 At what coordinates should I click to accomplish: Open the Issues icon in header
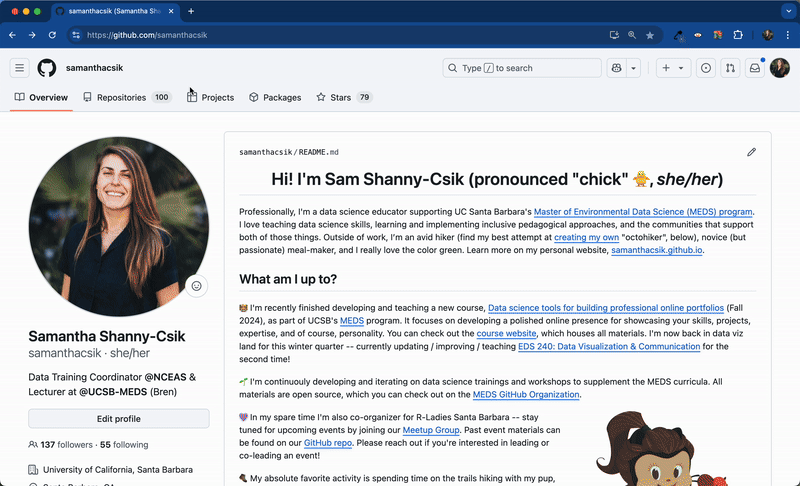coord(706,68)
